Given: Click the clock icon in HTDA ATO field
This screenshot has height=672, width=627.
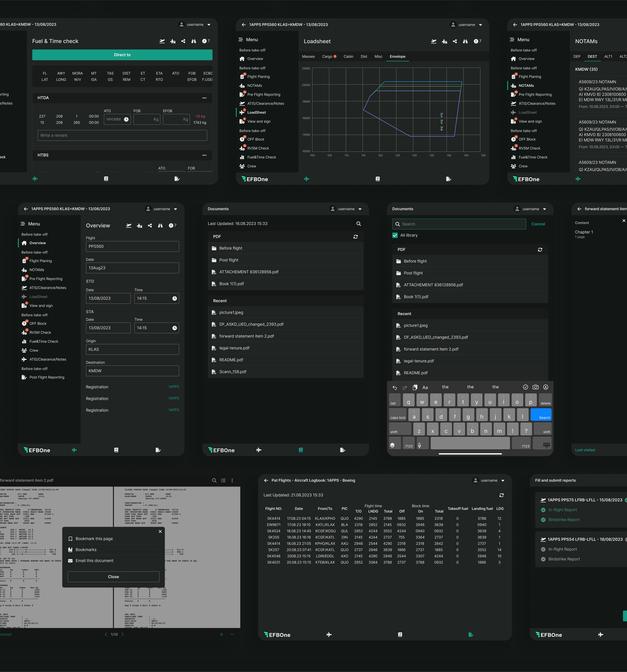Looking at the screenshot, I should click(126, 119).
